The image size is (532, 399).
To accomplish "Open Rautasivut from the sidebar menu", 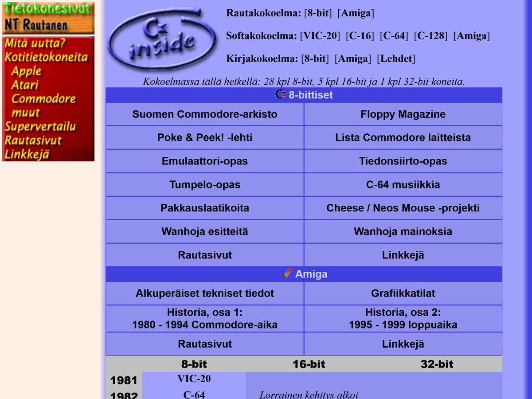I will pos(33,141).
